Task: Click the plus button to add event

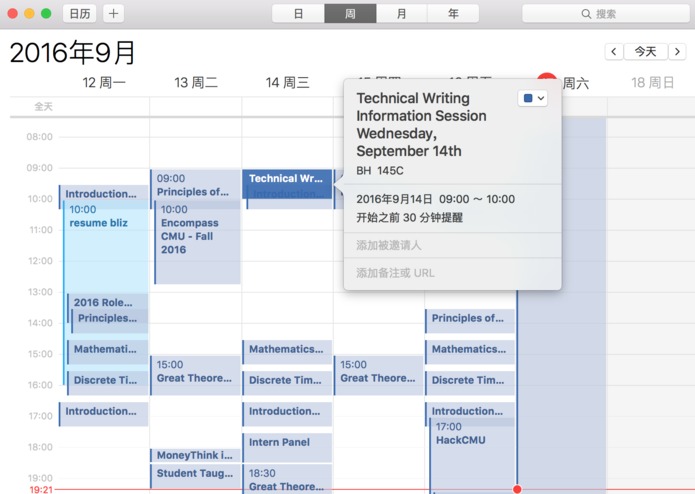Action: click(113, 14)
